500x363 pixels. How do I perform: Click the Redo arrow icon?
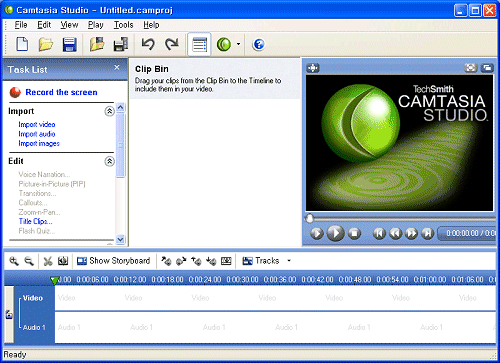(x=172, y=44)
